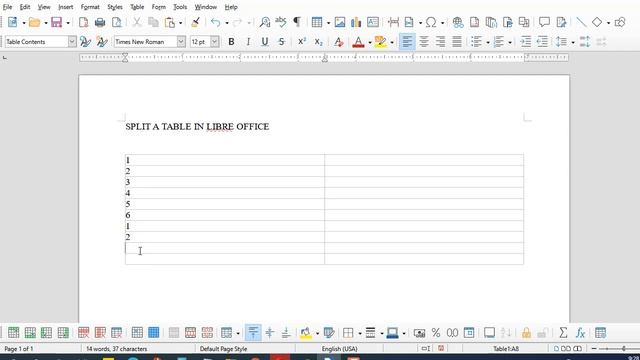Open the Tools menu

tap(180, 7)
